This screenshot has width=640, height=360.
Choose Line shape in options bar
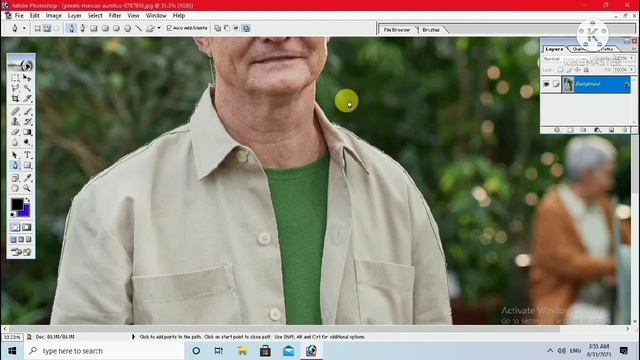click(139, 28)
